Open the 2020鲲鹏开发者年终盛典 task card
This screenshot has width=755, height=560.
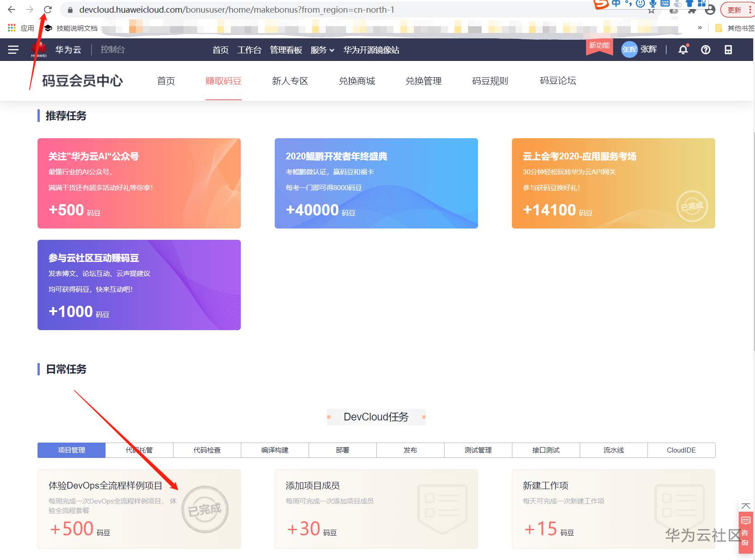[x=376, y=183]
